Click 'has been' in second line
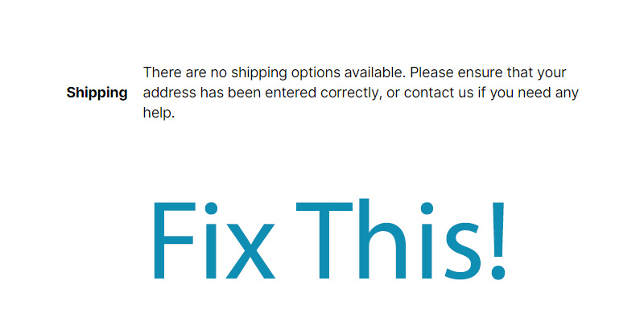This screenshot has width=644, height=322. (x=230, y=93)
